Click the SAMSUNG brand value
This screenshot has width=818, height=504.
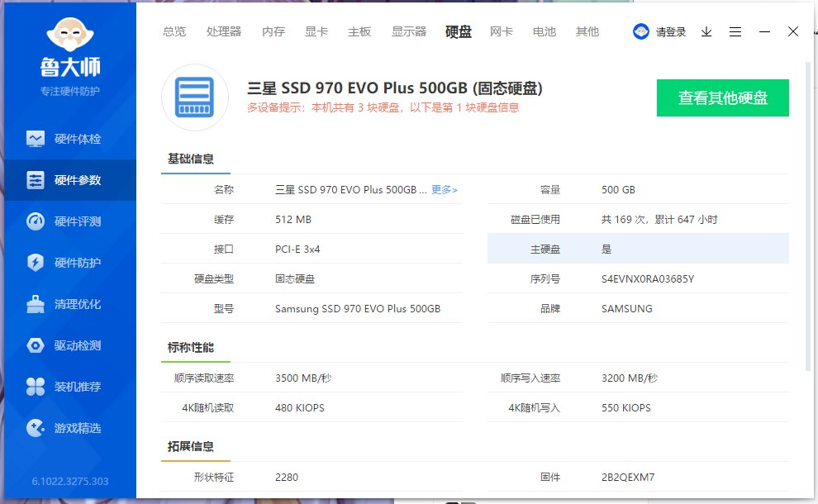pos(626,309)
